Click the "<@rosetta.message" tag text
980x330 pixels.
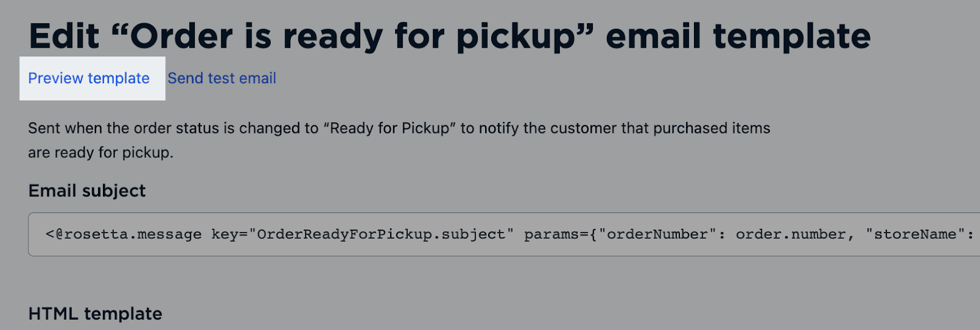(124, 234)
